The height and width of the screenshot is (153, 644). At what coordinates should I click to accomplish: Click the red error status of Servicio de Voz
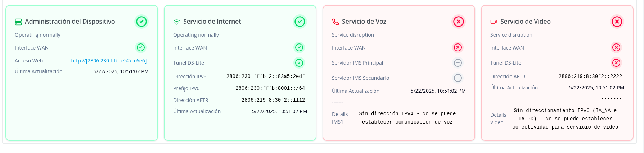pyautogui.click(x=458, y=22)
